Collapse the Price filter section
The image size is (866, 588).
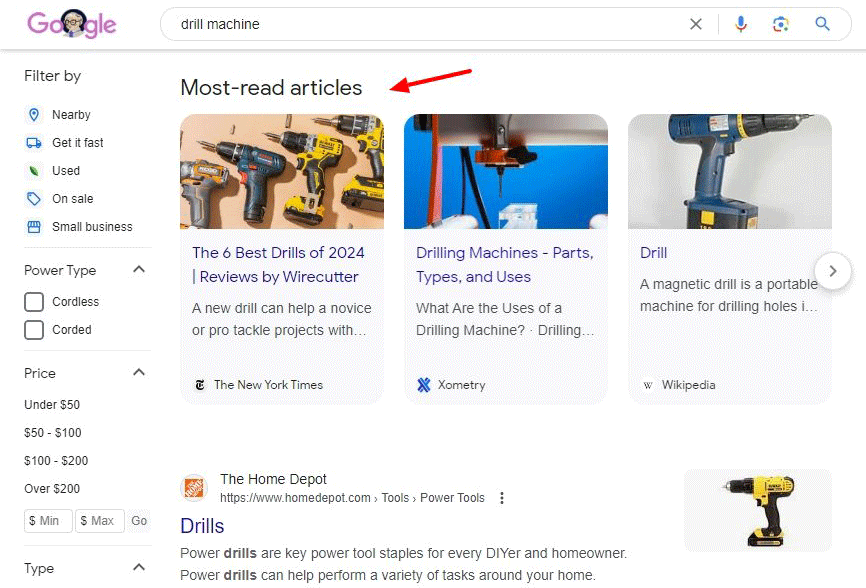[x=139, y=373]
